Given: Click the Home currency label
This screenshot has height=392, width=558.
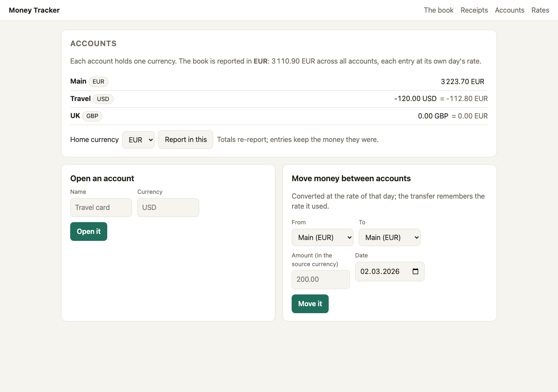Looking at the screenshot, I should pos(95,140).
